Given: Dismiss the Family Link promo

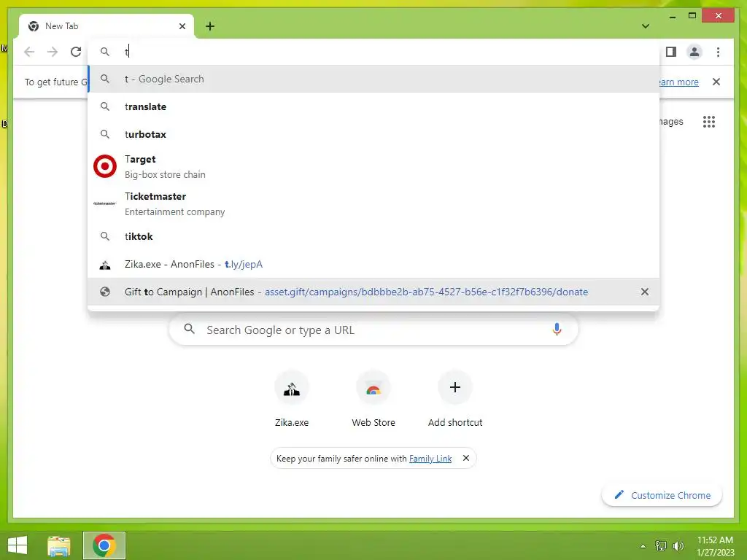Looking at the screenshot, I should pos(466,458).
